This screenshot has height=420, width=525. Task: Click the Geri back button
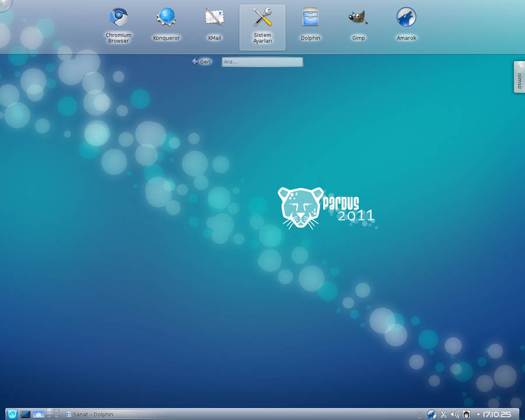click(x=201, y=62)
